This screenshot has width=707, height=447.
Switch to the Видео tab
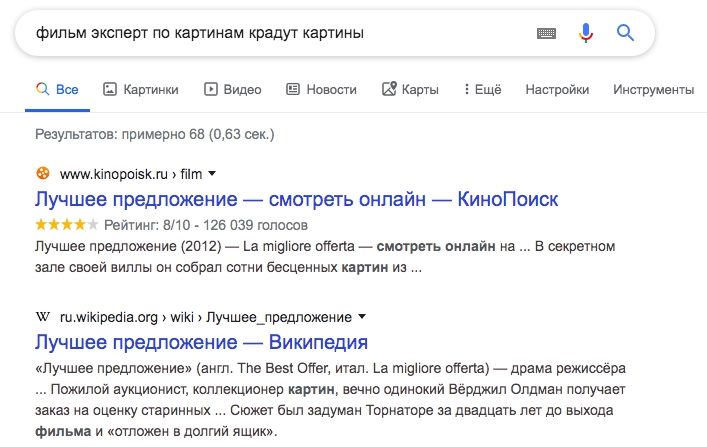click(233, 89)
